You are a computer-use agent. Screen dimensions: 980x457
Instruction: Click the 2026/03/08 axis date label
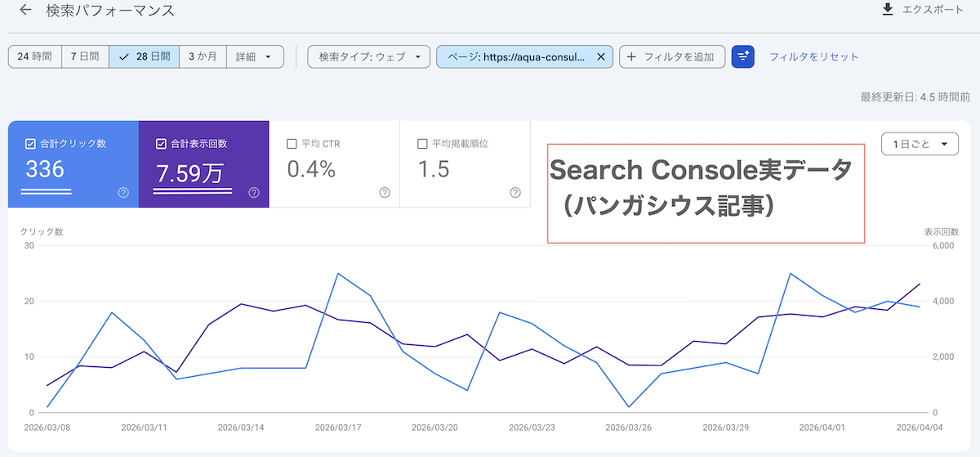tap(47, 427)
